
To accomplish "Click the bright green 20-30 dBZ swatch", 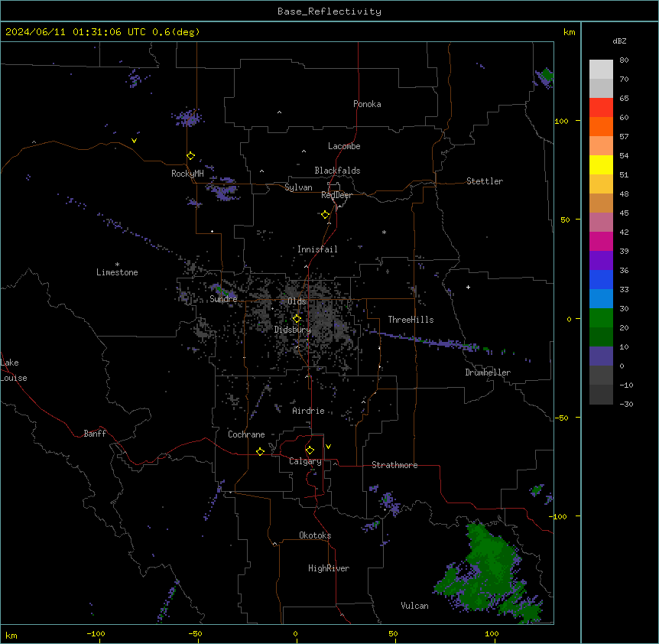I will click(601, 318).
